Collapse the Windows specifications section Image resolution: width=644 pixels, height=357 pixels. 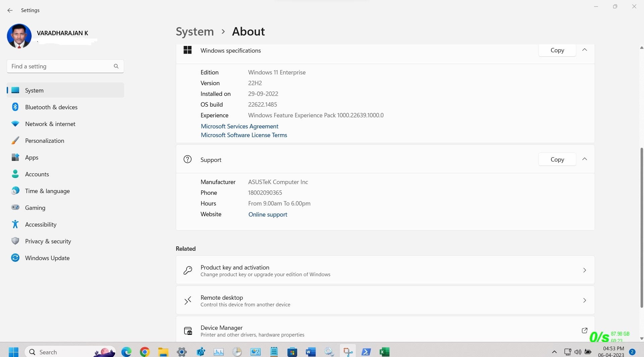tap(585, 50)
